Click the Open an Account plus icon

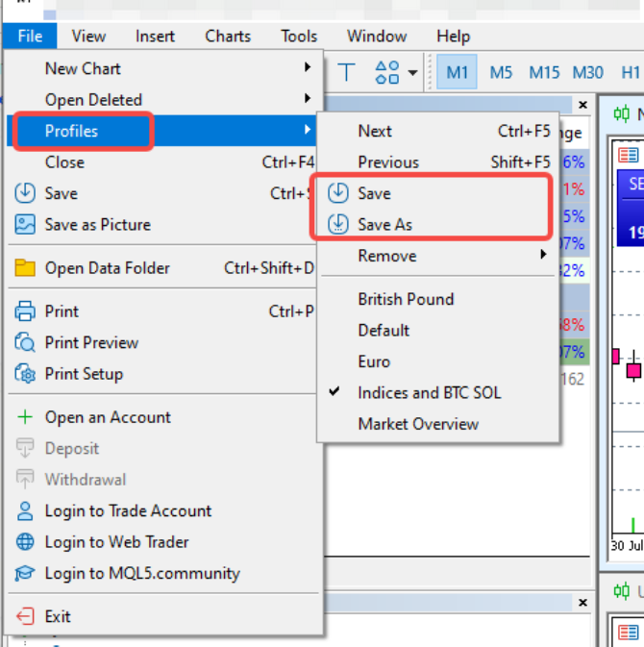point(25,417)
